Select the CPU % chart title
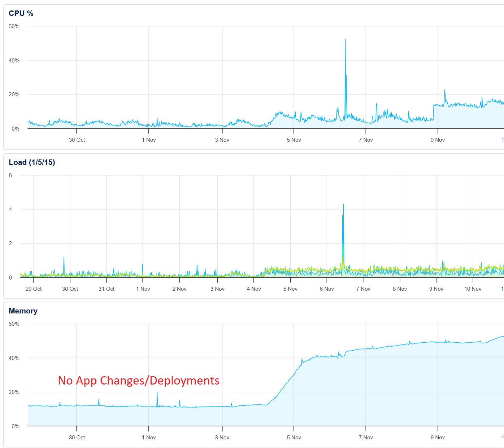Viewport: 504px width, 448px height. coord(21,13)
